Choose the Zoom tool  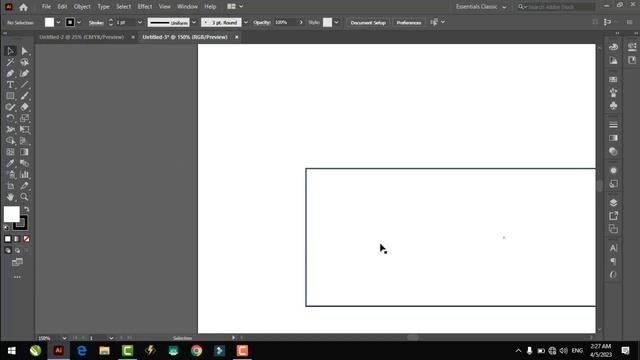(24, 197)
